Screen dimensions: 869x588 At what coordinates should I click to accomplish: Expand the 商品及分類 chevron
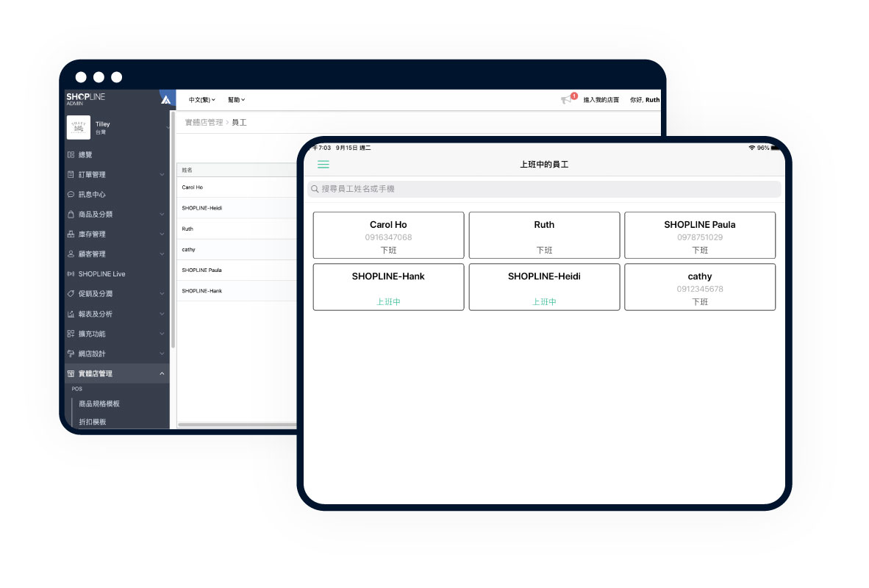click(162, 215)
